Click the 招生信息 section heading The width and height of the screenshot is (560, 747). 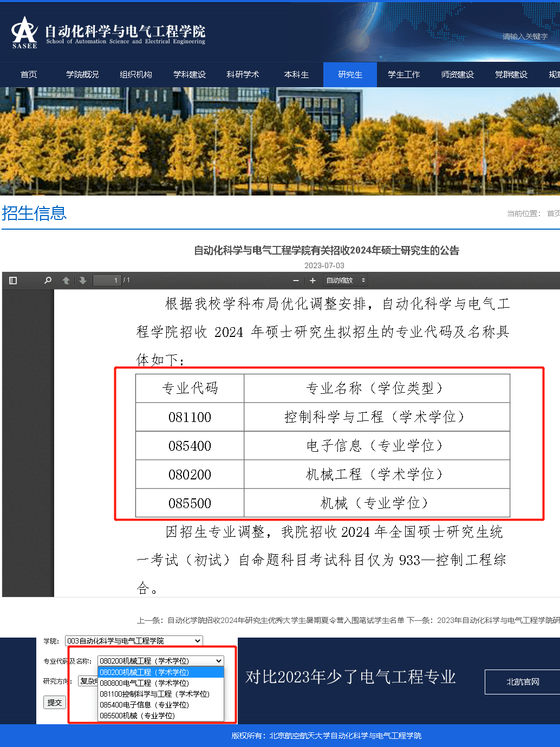[34, 213]
